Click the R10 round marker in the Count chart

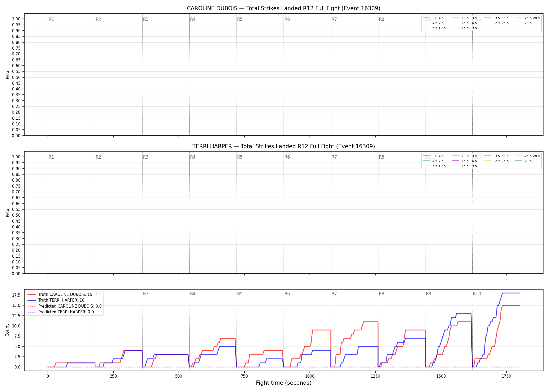(x=477, y=294)
